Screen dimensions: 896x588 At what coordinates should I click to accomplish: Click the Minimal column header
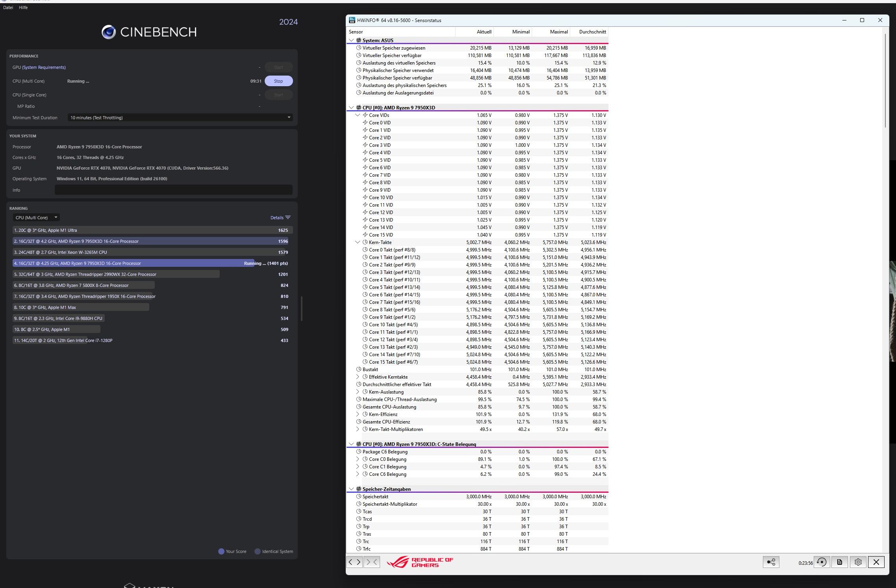click(513, 32)
